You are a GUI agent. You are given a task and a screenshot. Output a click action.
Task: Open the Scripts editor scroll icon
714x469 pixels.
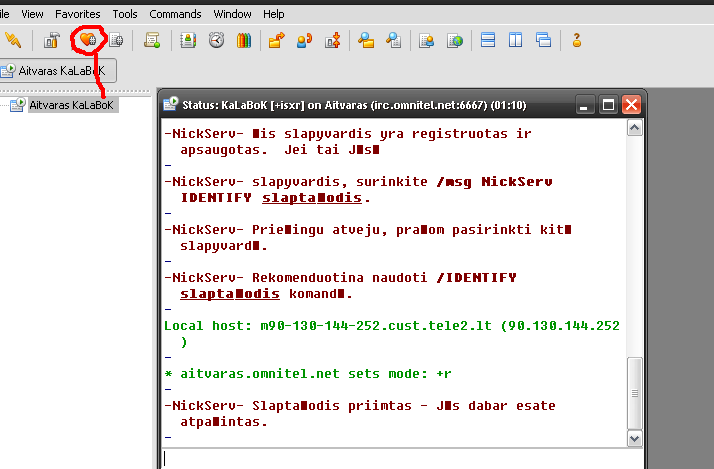click(152, 41)
